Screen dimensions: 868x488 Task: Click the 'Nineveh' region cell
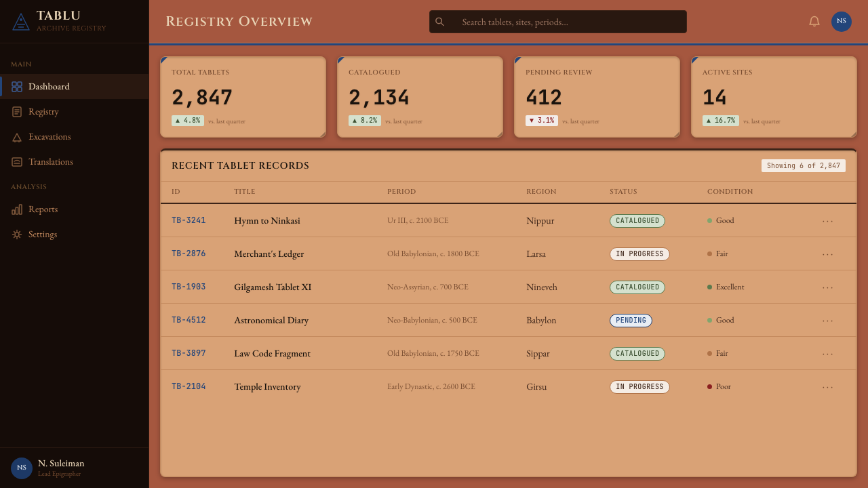(x=542, y=287)
